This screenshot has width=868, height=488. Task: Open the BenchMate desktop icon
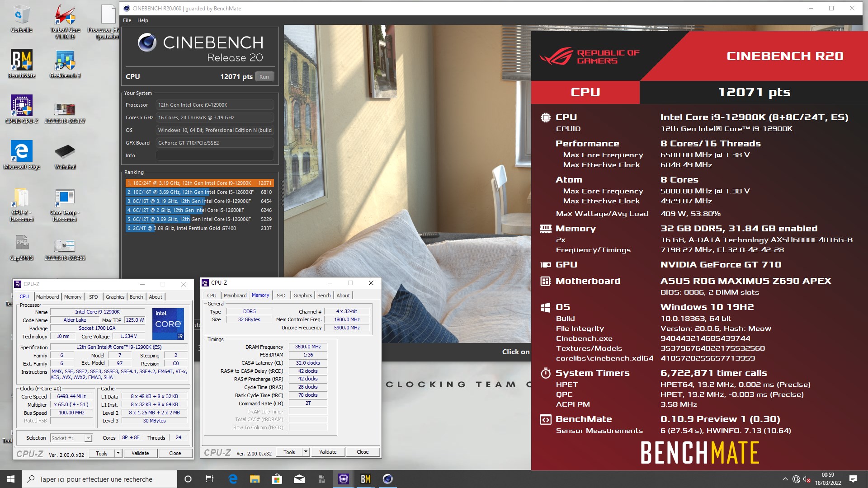(x=21, y=63)
